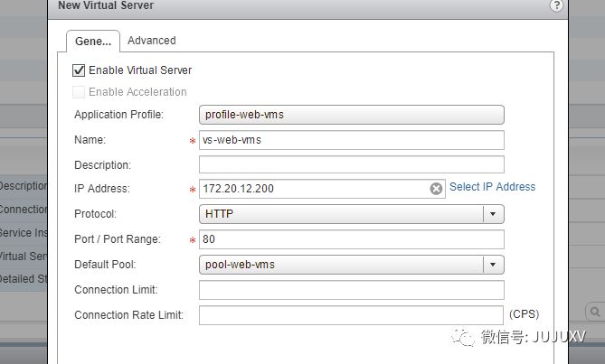The width and height of the screenshot is (605, 364).
Task: Uncheck Enable Virtual Server checkbox
Action: [79, 70]
